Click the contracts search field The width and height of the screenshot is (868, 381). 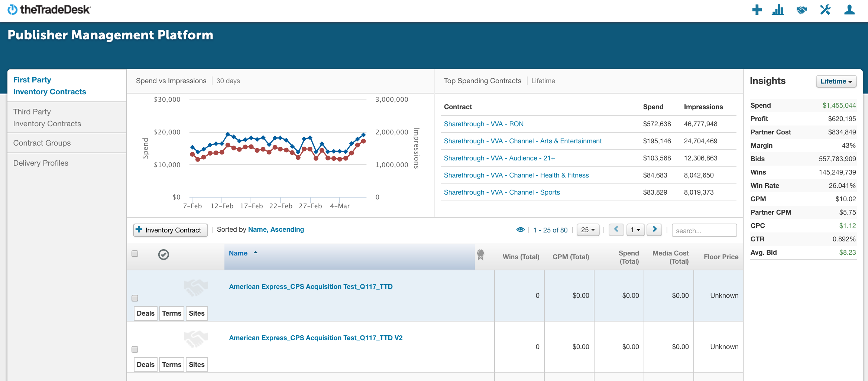704,230
